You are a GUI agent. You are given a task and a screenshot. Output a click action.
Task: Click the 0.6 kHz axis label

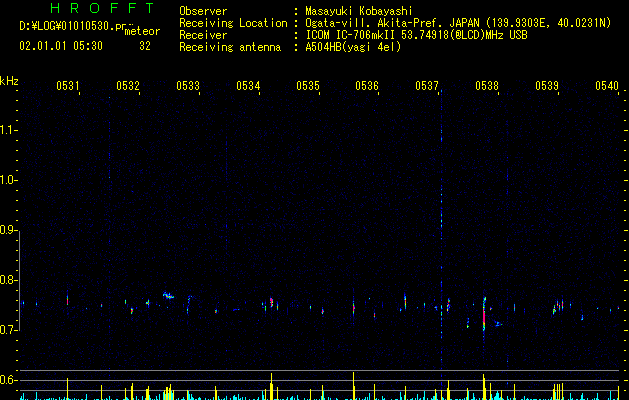pyautogui.click(x=8, y=380)
